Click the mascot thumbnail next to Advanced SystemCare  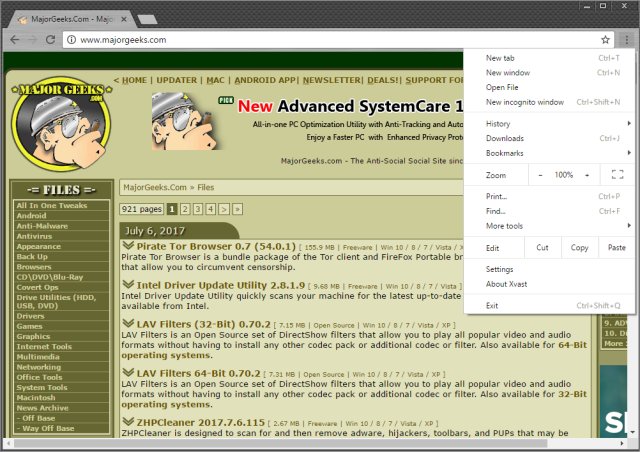point(186,121)
